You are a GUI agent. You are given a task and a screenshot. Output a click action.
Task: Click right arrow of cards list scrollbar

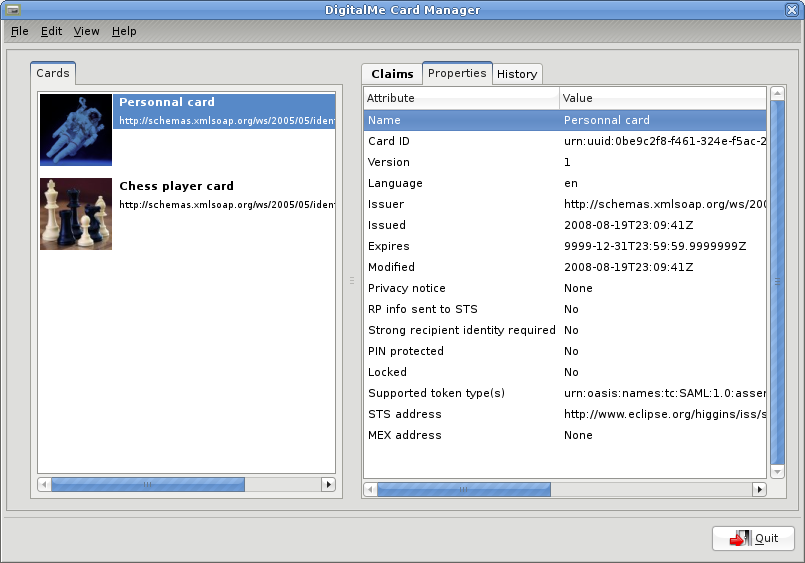(x=328, y=484)
